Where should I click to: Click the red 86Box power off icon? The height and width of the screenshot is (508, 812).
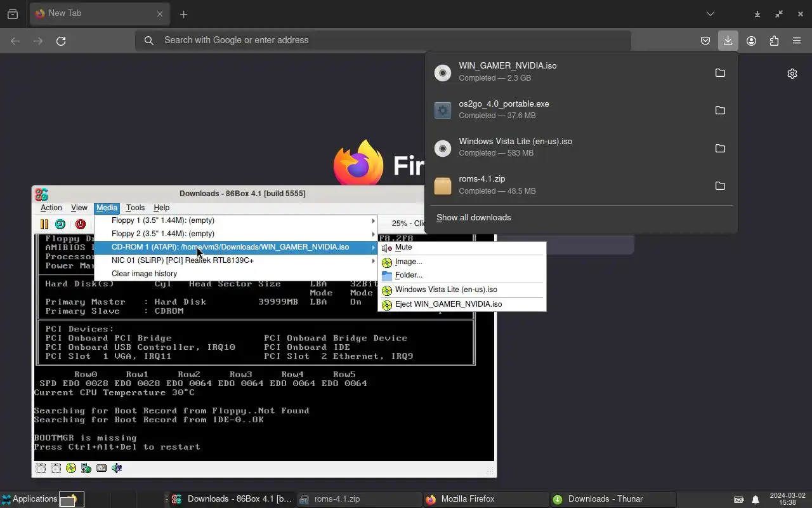81,224
